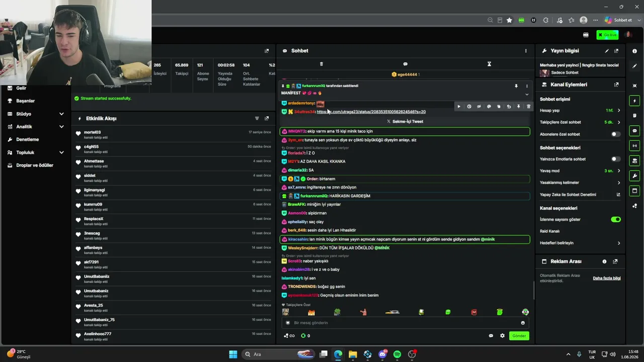Open Sohbet panel three-dot options menu
644x362 pixels.
[526, 51]
